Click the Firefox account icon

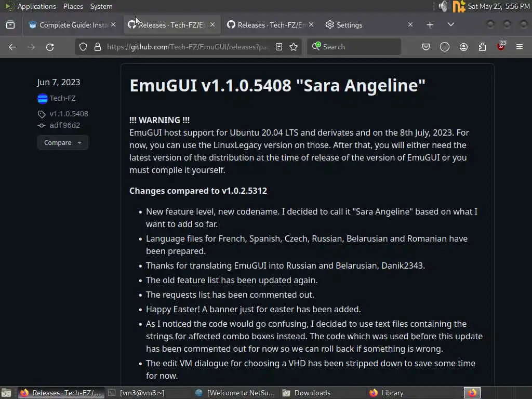(x=463, y=47)
